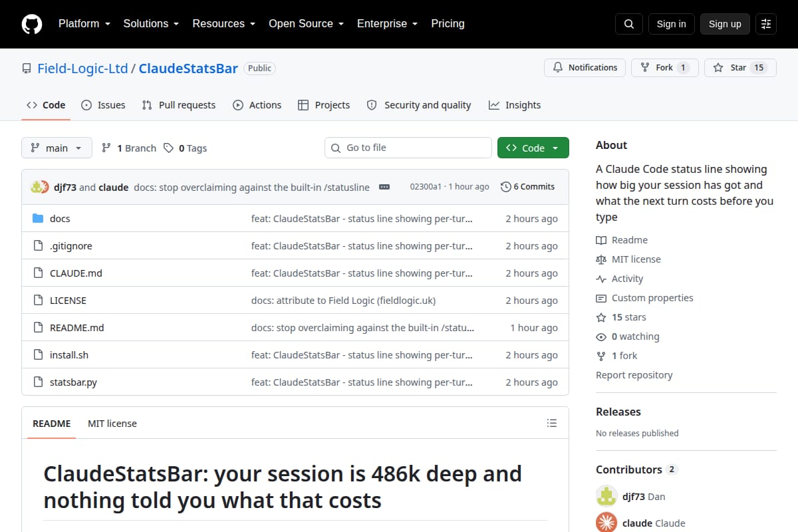The width and height of the screenshot is (798, 532).
Task: Click the branch icon beside 1 Branch
Action: click(x=106, y=148)
